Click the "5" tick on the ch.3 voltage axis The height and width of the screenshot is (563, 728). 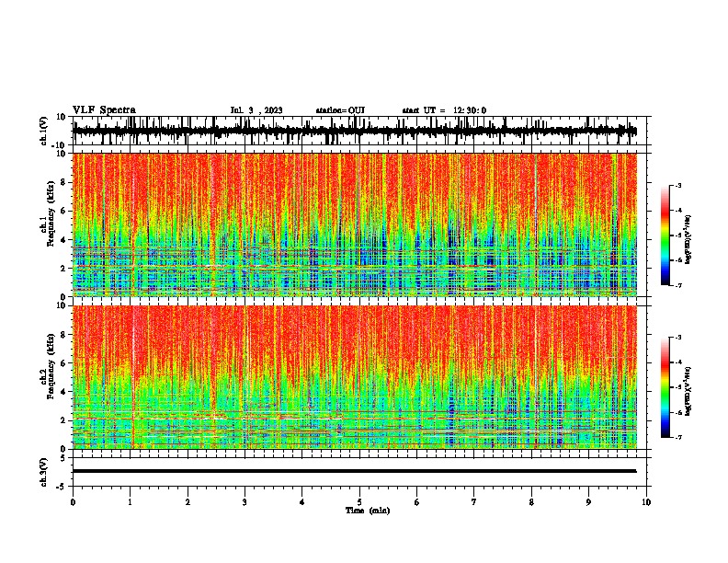[x=63, y=457]
